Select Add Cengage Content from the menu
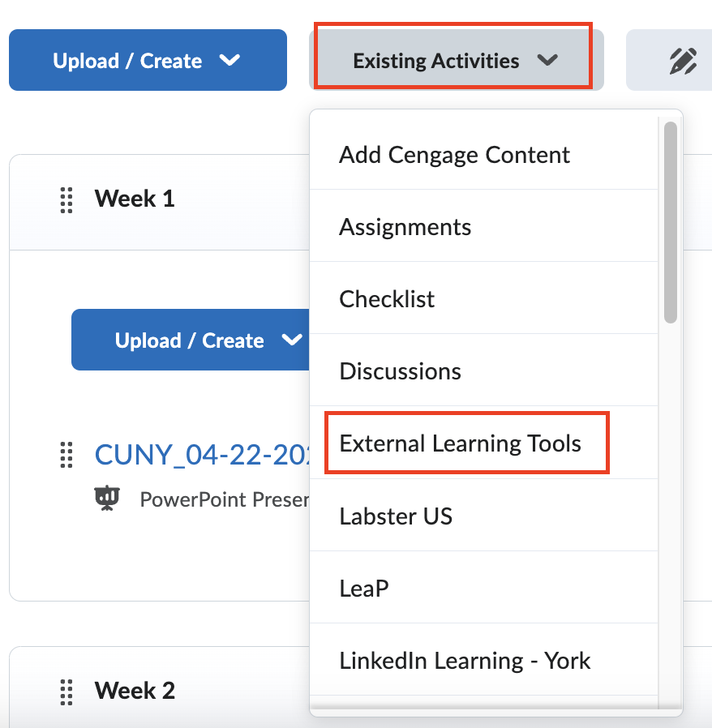 [x=454, y=154]
